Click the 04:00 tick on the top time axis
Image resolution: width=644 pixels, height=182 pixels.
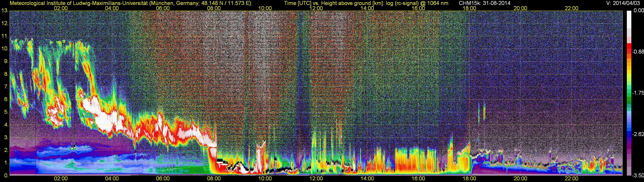click(x=112, y=8)
